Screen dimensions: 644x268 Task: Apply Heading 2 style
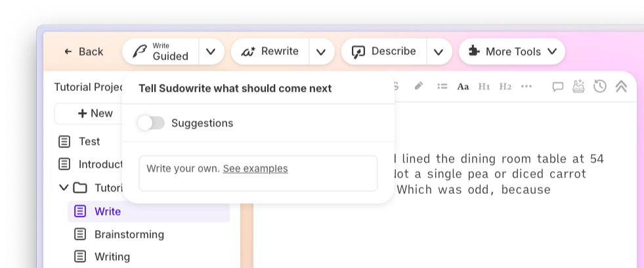click(x=505, y=86)
